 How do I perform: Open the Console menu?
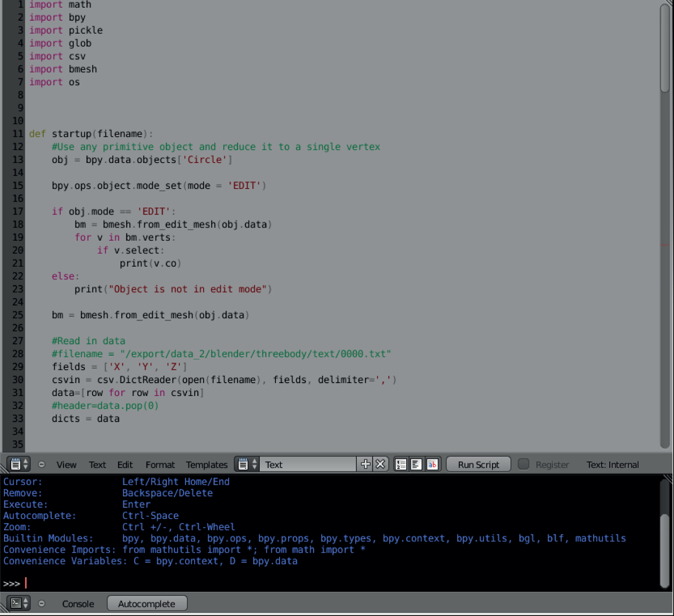[78, 604]
